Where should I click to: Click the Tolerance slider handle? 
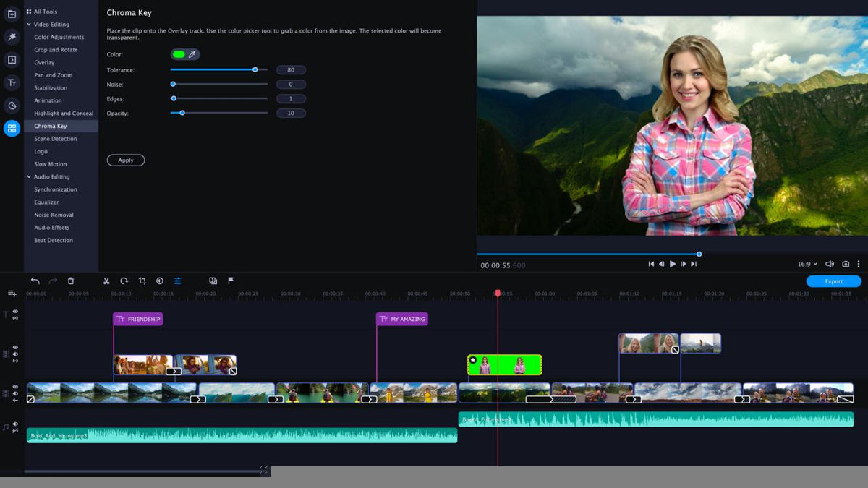[x=255, y=69]
